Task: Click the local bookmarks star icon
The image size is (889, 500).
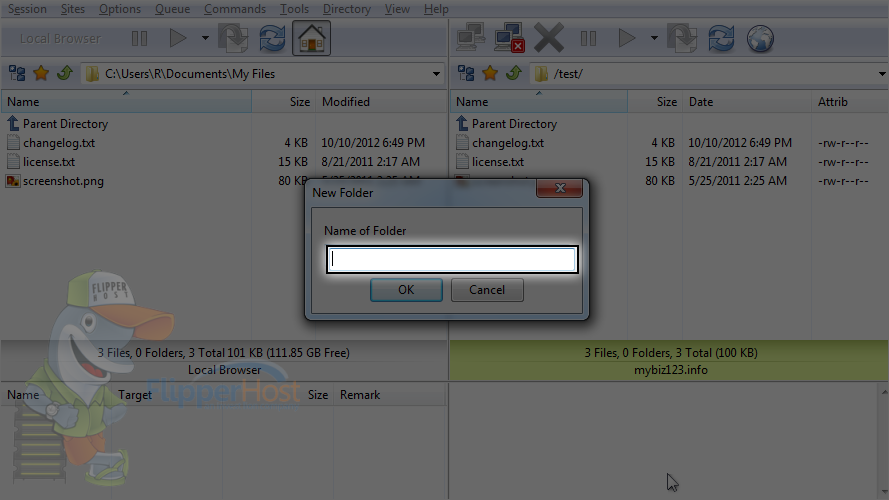Action: coord(41,73)
